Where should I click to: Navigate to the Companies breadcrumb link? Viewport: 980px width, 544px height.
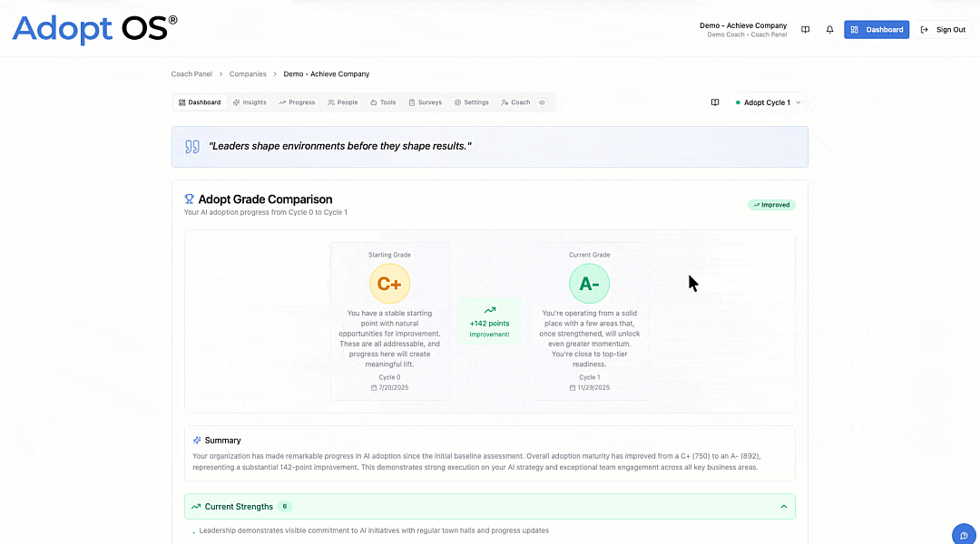click(x=248, y=74)
